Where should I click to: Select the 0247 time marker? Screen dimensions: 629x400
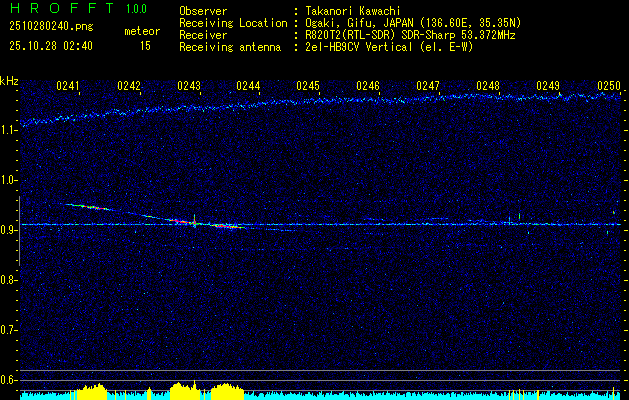[428, 86]
